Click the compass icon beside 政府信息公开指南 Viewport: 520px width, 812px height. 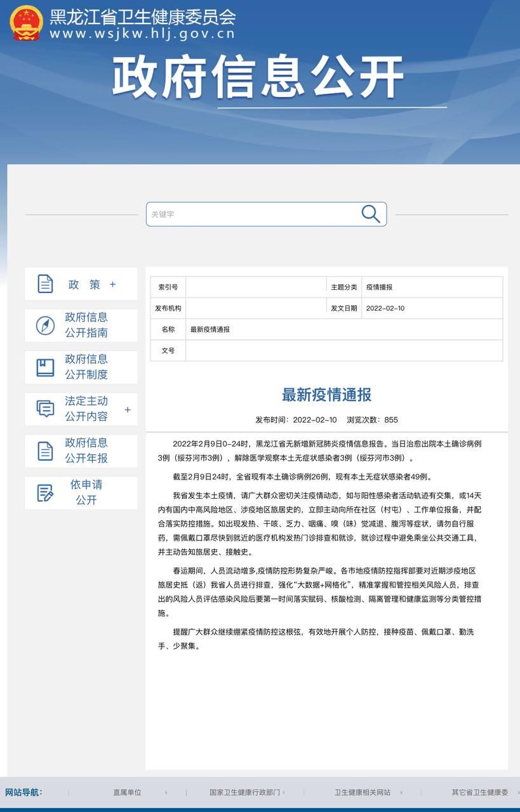[45, 325]
